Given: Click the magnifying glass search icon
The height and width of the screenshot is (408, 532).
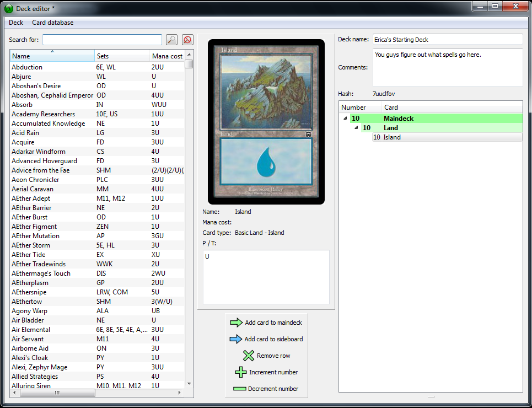Looking at the screenshot, I should [x=172, y=40].
